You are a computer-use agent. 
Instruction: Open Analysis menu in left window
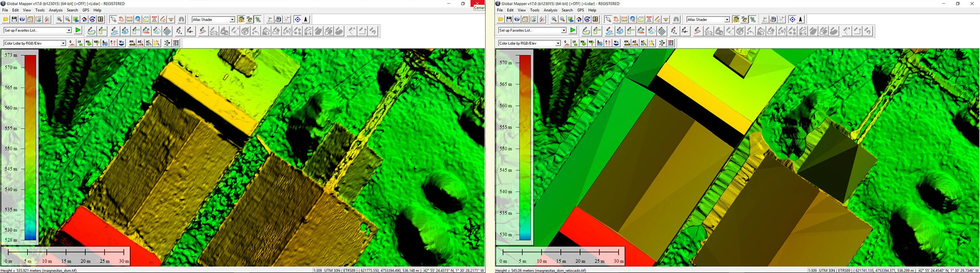point(56,10)
